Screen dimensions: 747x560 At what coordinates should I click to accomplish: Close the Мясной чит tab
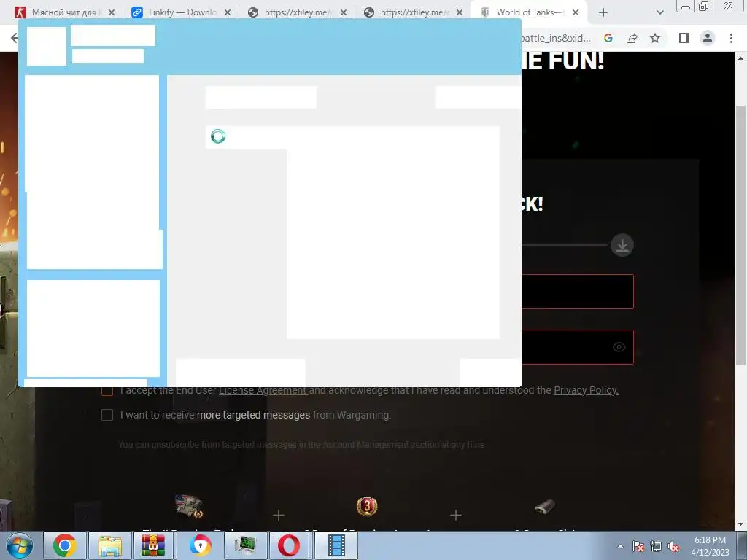point(112,12)
